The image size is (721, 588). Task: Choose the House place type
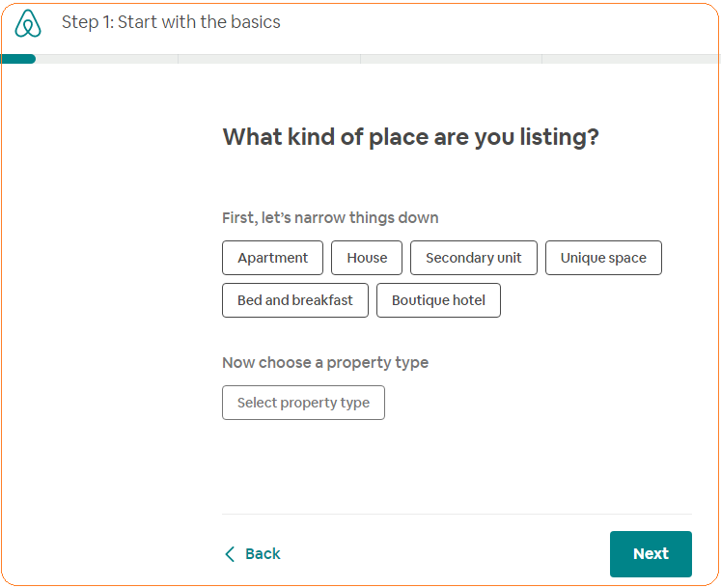click(x=367, y=258)
